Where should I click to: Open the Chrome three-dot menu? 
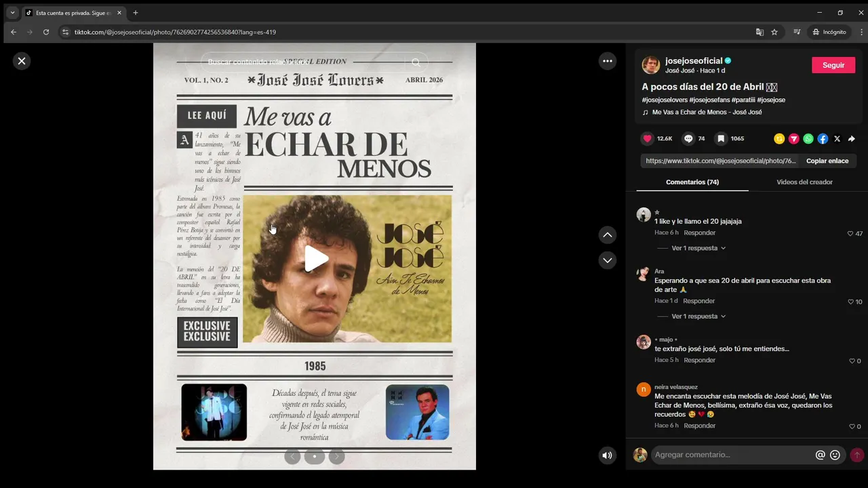(x=863, y=32)
